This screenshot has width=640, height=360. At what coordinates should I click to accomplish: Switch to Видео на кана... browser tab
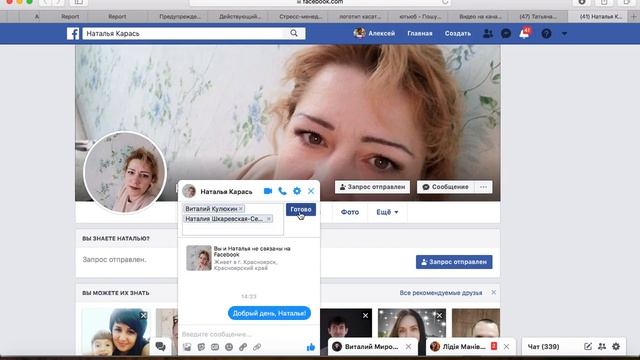[480, 17]
